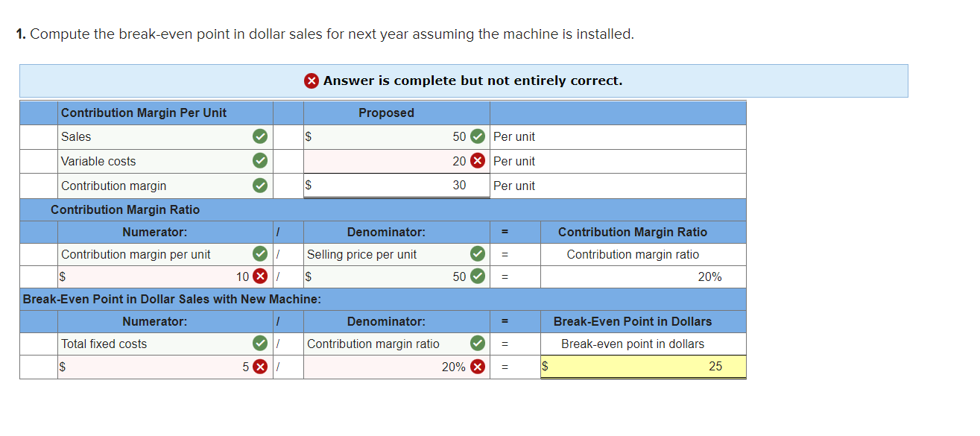Click the red X beside the 20% denominator
The height and width of the screenshot is (436, 980).
[479, 366]
